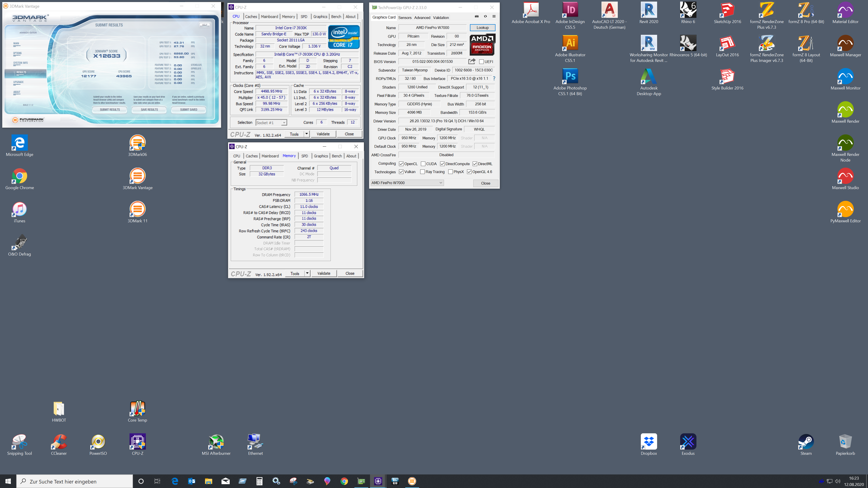Click SUBMIT SAVED in 3DMark Vantage
The width and height of the screenshot is (868, 488).
click(189, 109)
